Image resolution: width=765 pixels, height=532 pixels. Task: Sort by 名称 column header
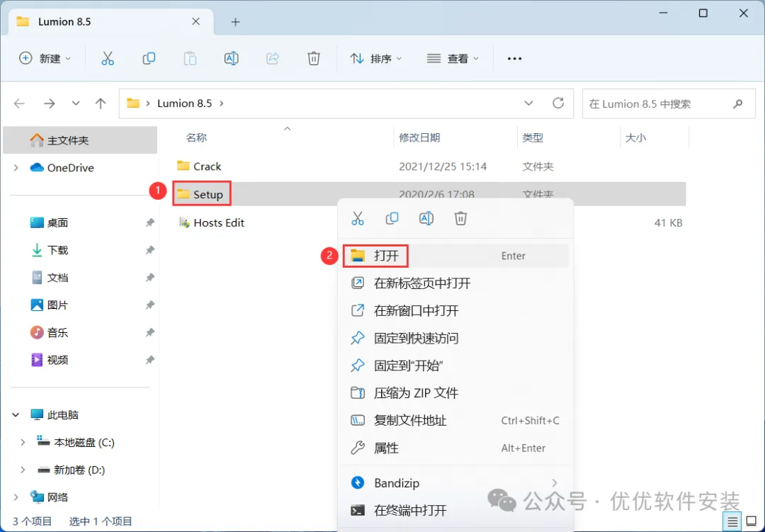(196, 137)
